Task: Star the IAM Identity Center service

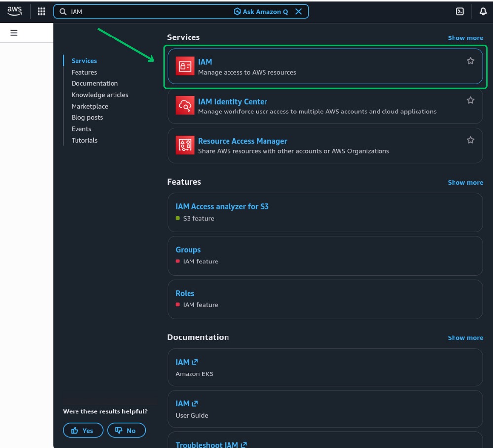Action: [470, 100]
